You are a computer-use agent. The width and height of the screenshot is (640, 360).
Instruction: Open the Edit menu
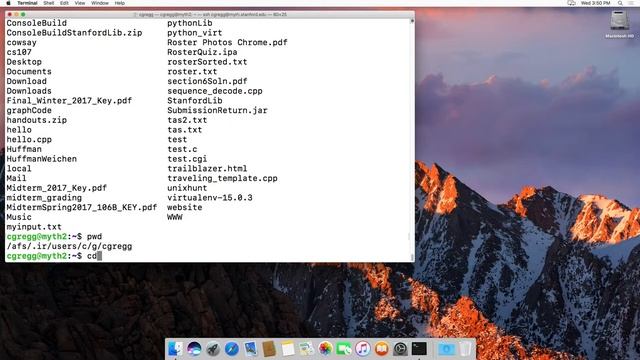coord(64,3)
